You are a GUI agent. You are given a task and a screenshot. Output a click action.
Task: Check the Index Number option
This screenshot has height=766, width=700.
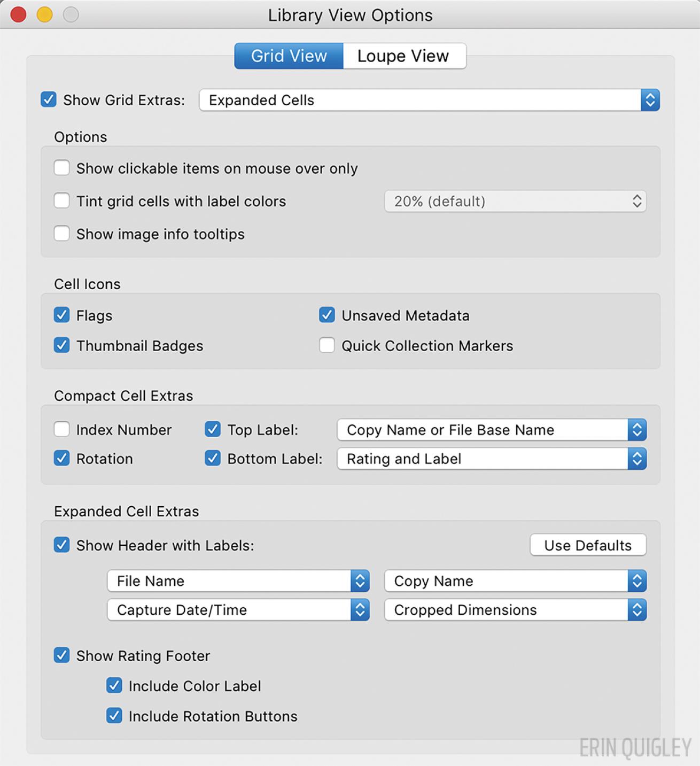click(62, 430)
